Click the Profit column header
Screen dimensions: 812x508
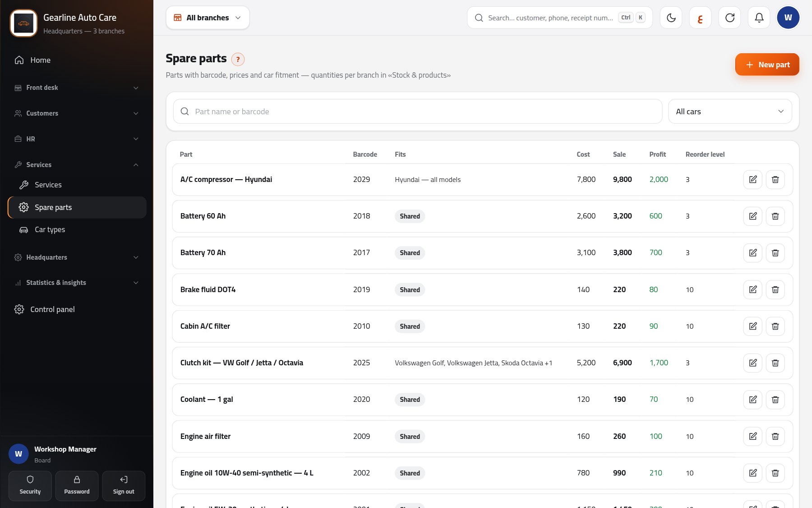[x=657, y=154]
